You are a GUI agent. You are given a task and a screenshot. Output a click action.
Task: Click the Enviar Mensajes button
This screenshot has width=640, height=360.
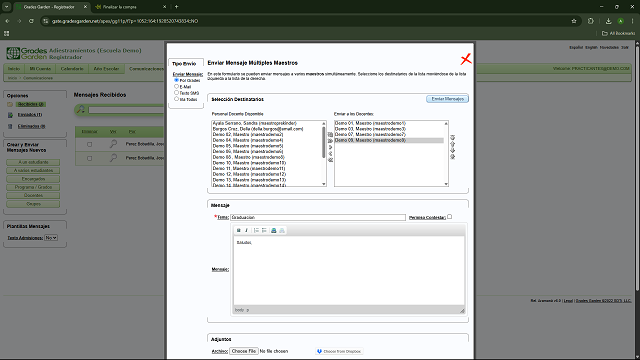coord(447,99)
